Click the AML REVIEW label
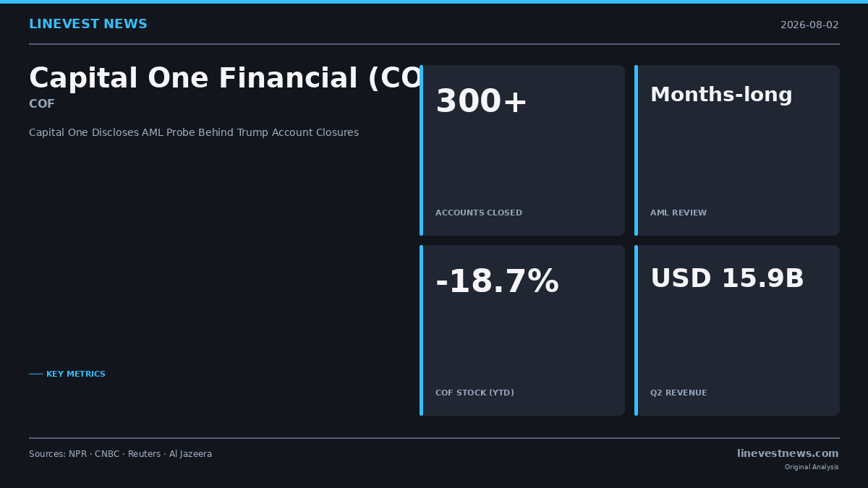The height and width of the screenshot is (488, 868). 678,213
